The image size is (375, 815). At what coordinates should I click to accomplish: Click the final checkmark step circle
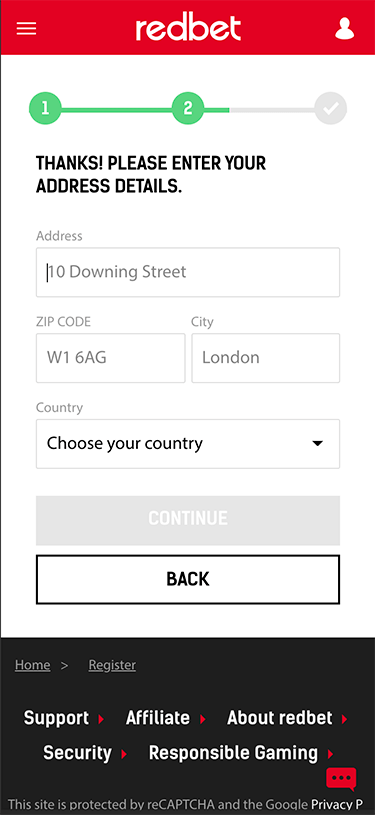click(x=331, y=108)
